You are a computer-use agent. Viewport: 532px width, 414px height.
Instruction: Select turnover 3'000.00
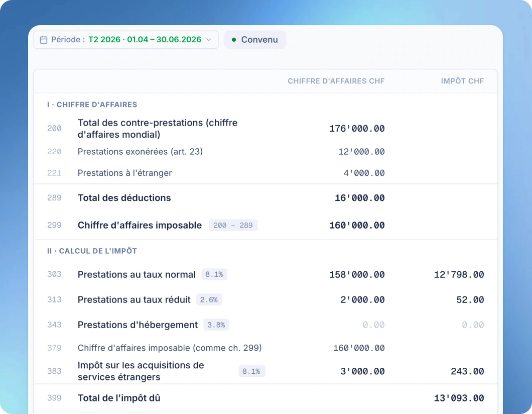(x=362, y=372)
